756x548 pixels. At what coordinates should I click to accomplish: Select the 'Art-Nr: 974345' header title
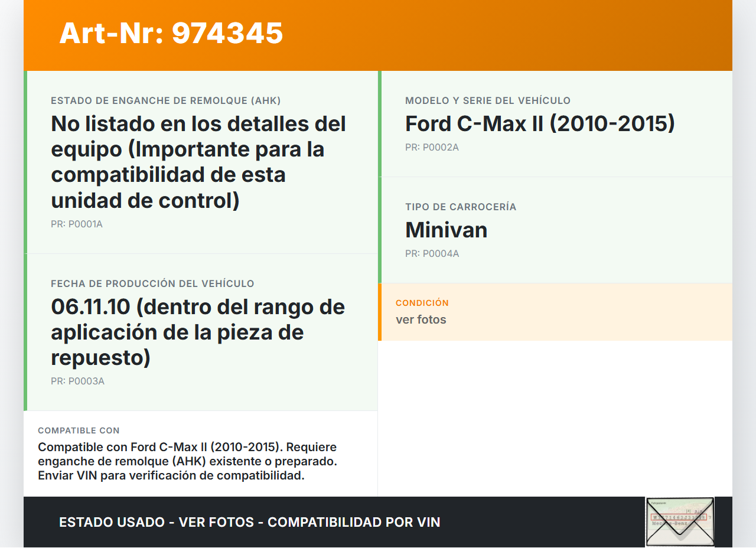[x=171, y=33]
